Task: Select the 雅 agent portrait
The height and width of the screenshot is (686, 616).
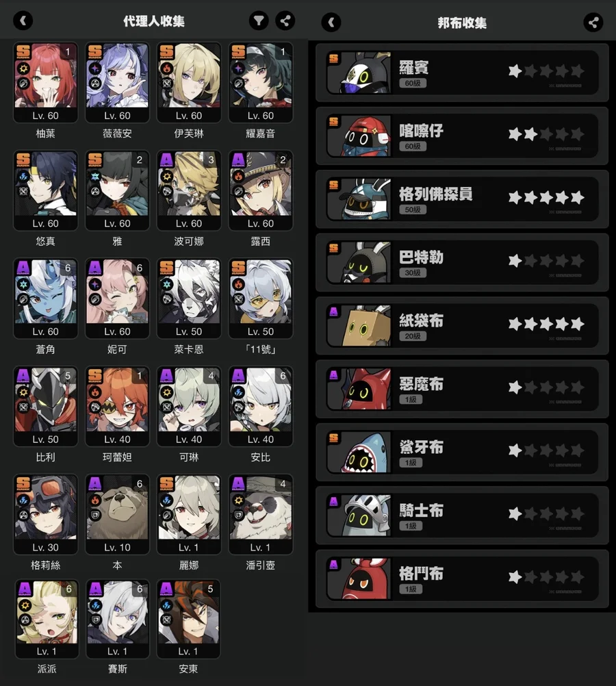Action: [117, 191]
